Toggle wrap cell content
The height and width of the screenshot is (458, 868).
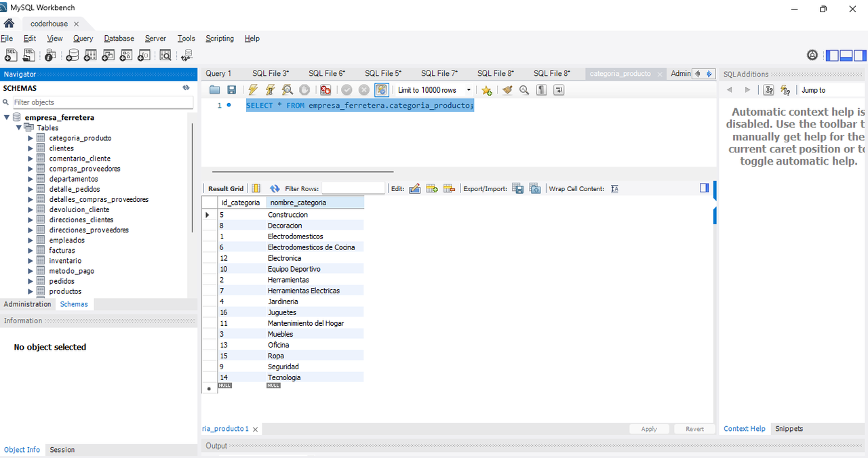tap(614, 188)
